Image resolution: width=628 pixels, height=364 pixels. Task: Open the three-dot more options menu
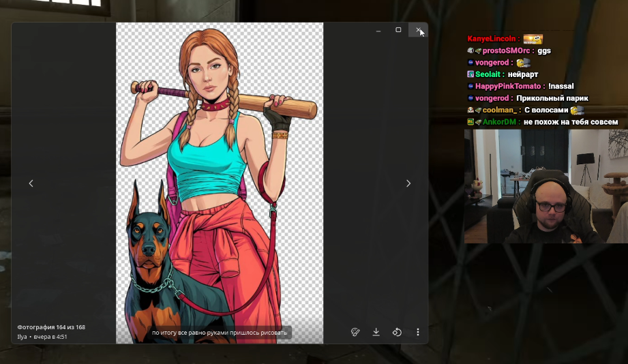(x=418, y=332)
